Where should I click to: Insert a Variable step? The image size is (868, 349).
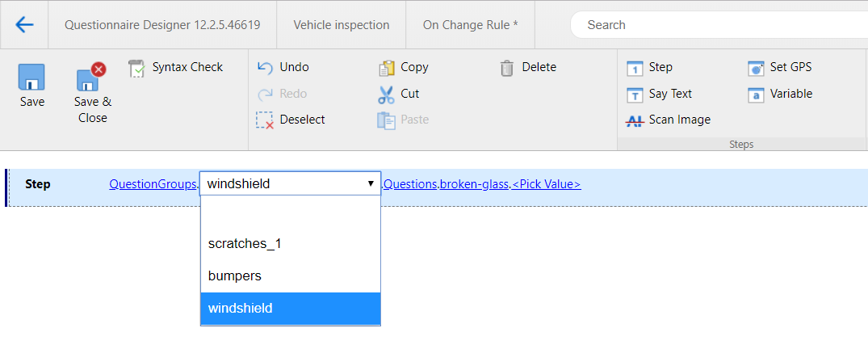coord(779,95)
